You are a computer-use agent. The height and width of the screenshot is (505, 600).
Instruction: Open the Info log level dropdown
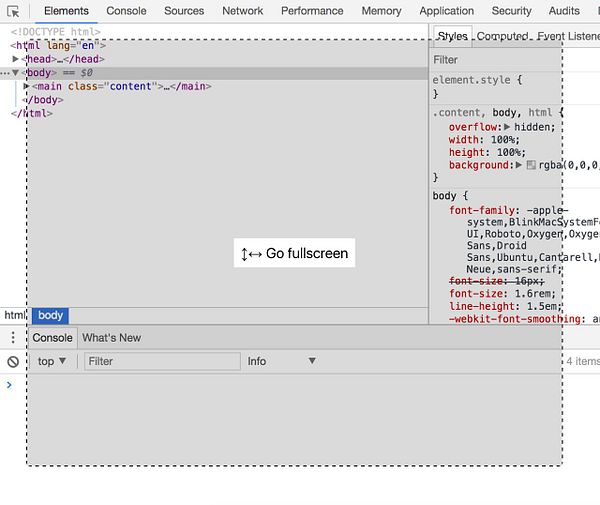pyautogui.click(x=281, y=361)
